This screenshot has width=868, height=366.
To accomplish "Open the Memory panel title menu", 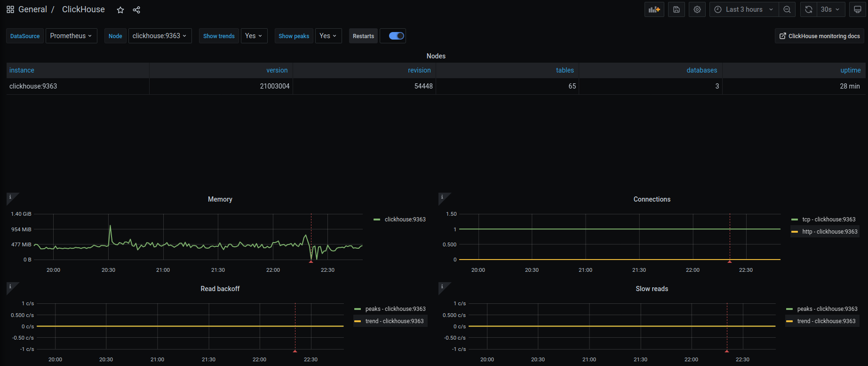I will click(220, 199).
